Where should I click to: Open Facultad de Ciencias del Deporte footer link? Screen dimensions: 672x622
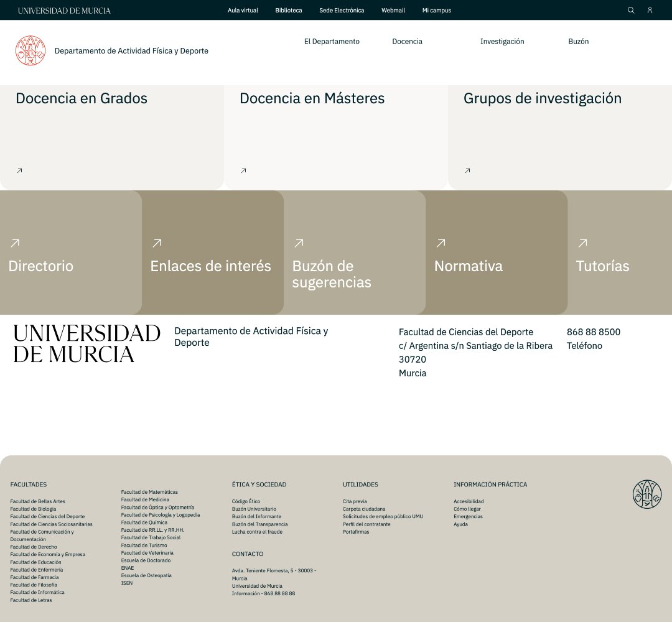(47, 517)
